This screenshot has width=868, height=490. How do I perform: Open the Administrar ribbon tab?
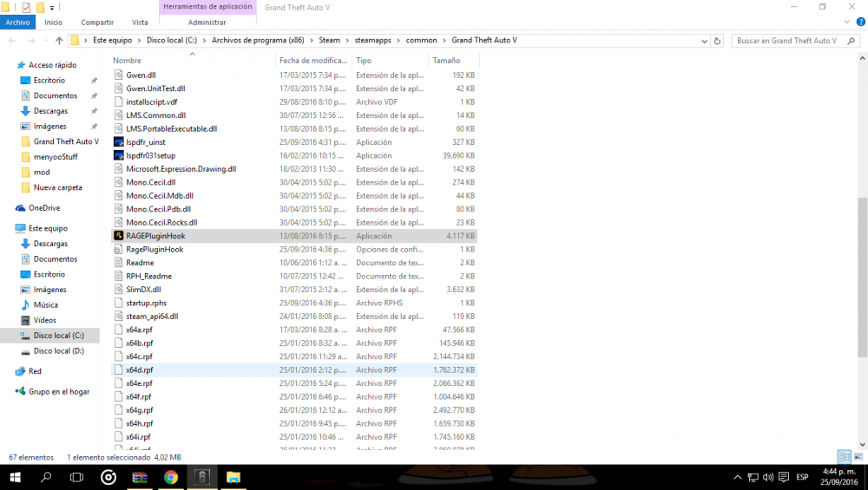point(207,23)
